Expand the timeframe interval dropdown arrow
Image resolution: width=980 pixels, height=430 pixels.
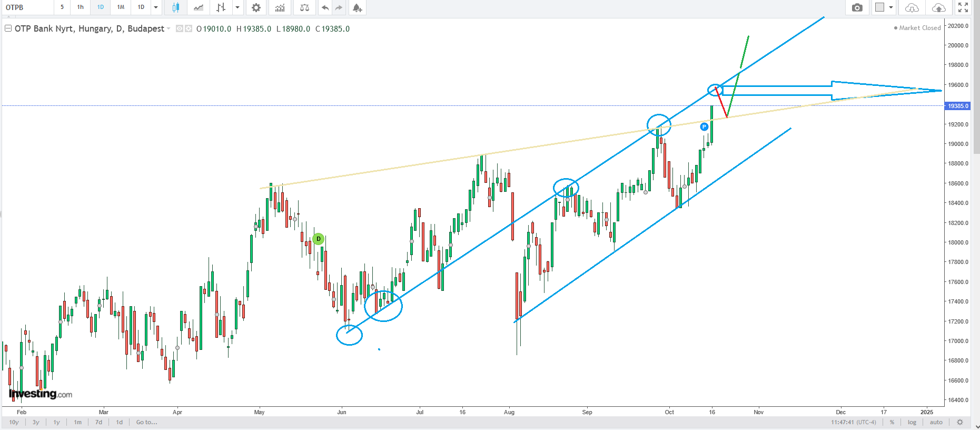click(156, 7)
